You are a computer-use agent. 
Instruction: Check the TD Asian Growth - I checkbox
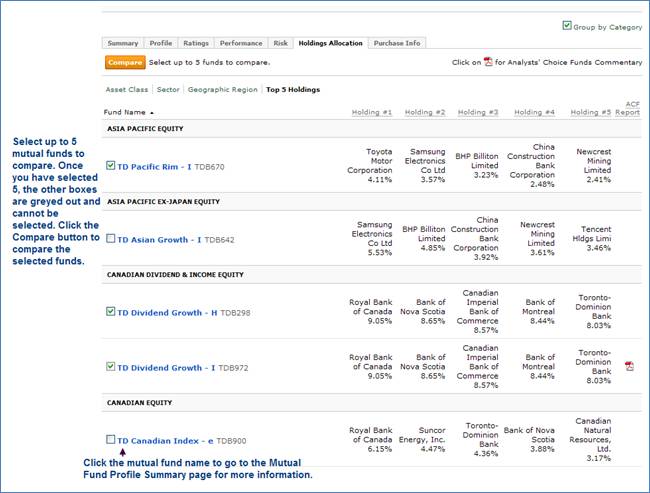coord(110,238)
